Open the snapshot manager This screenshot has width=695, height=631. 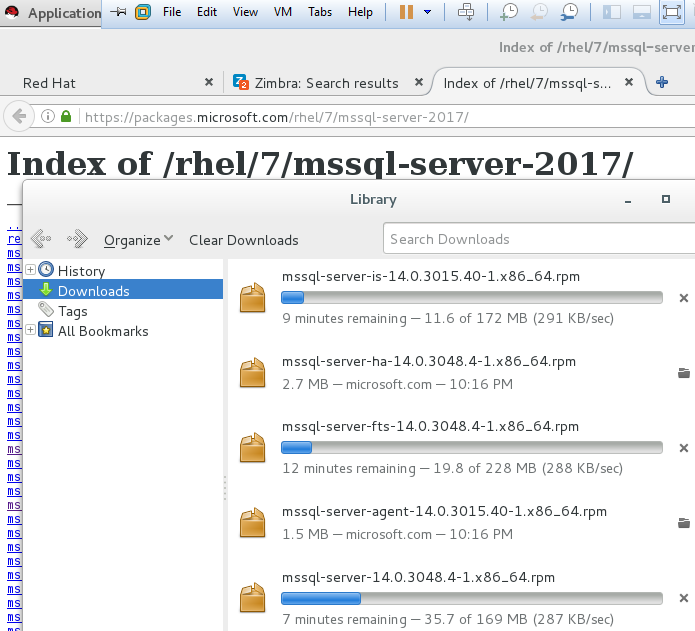pos(569,12)
